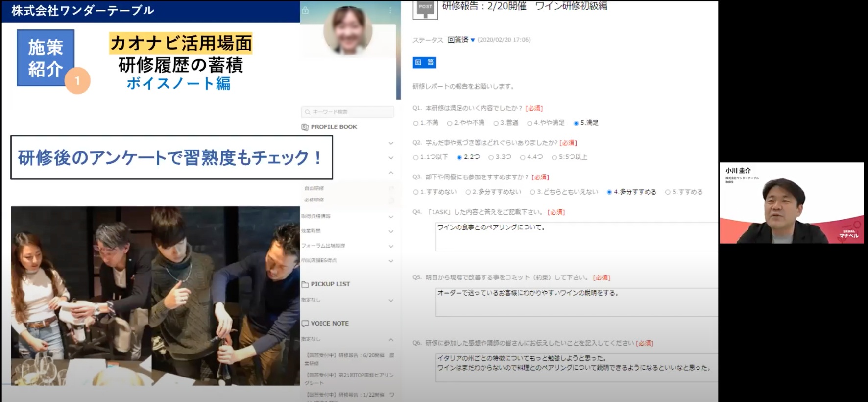Image resolution: width=868 pixels, height=402 pixels.
Task: Click the 株式会社ワンダーテーブル header text
Action: [83, 10]
